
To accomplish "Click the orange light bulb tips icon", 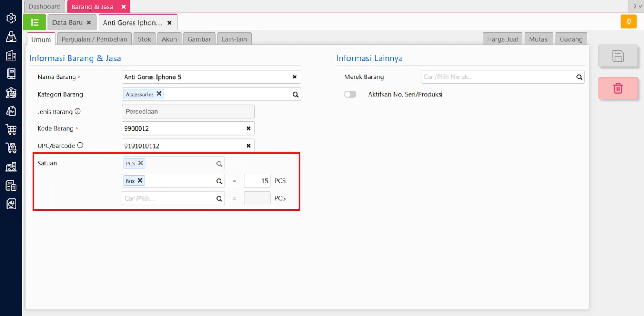I will click(628, 21).
